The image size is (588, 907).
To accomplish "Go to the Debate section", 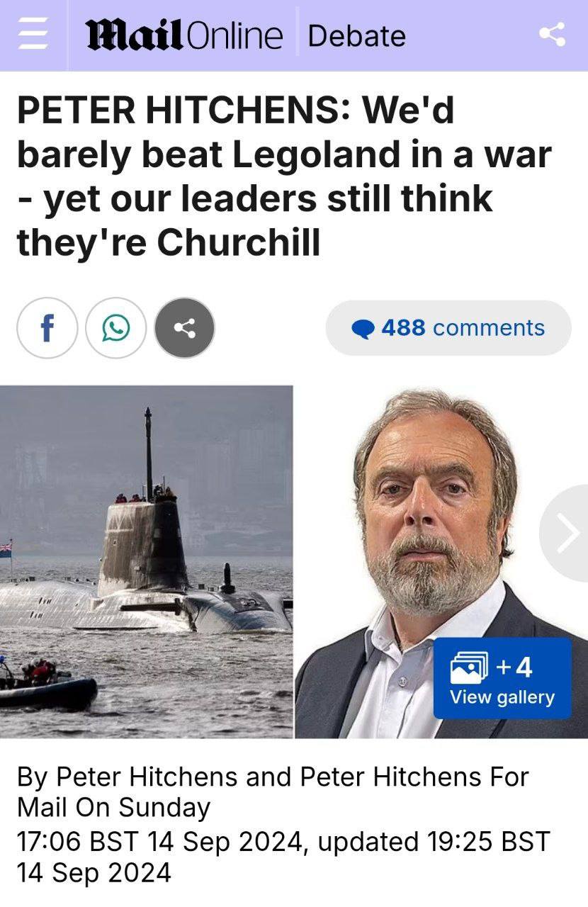I will pos(357,35).
